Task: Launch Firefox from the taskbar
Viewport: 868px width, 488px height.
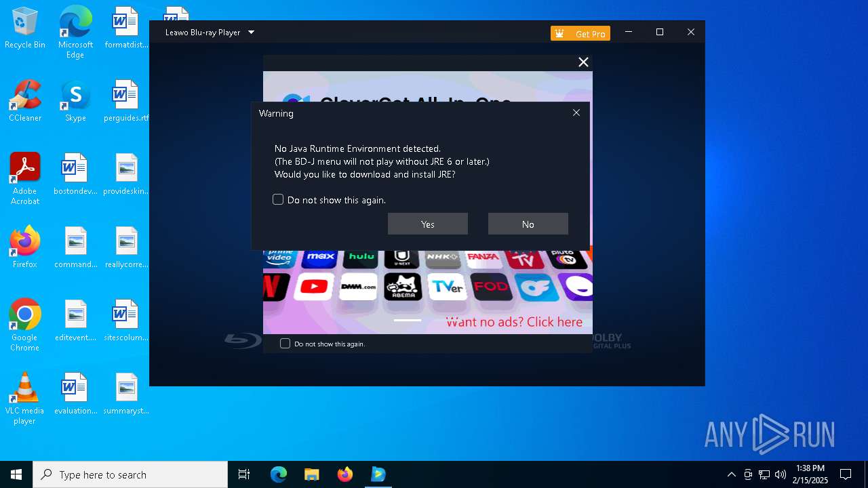Action: pos(344,474)
